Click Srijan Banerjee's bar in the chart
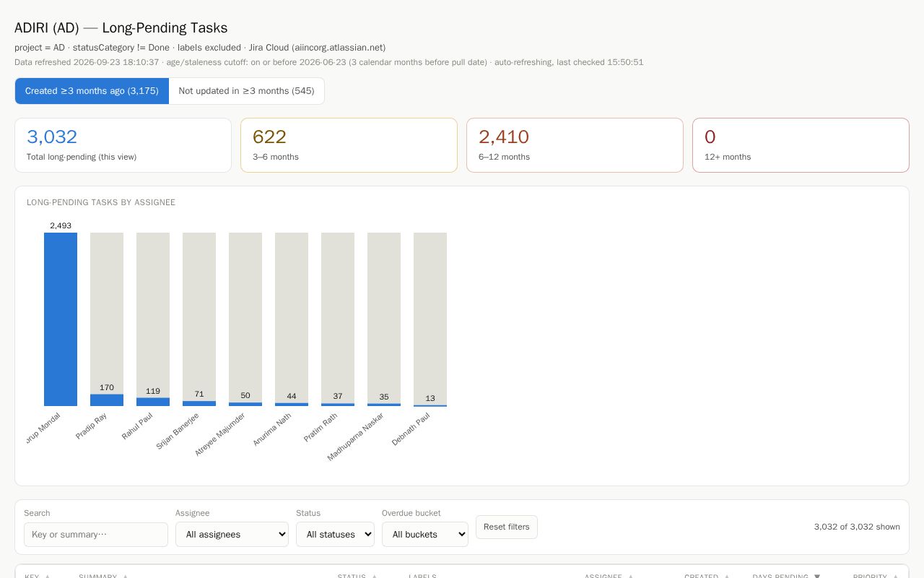 click(199, 403)
